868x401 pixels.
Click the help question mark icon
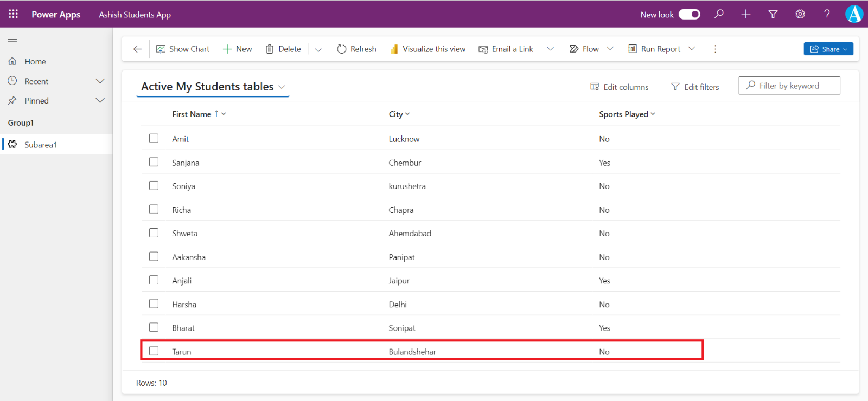pos(827,14)
